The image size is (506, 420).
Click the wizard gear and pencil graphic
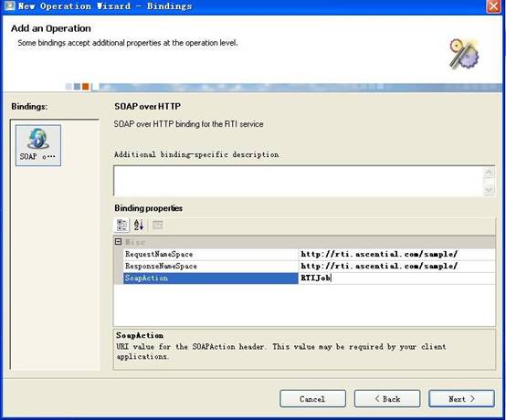pos(464,54)
